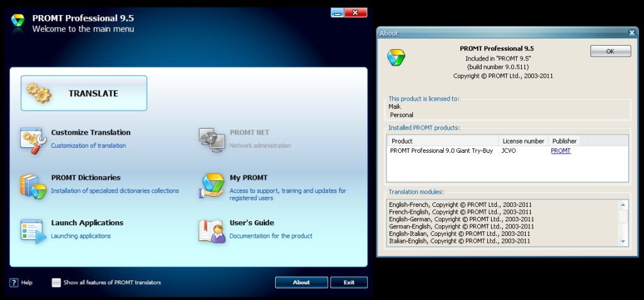Minimize the PROMT main menu window
The width and height of the screenshot is (644, 300).
[337, 13]
